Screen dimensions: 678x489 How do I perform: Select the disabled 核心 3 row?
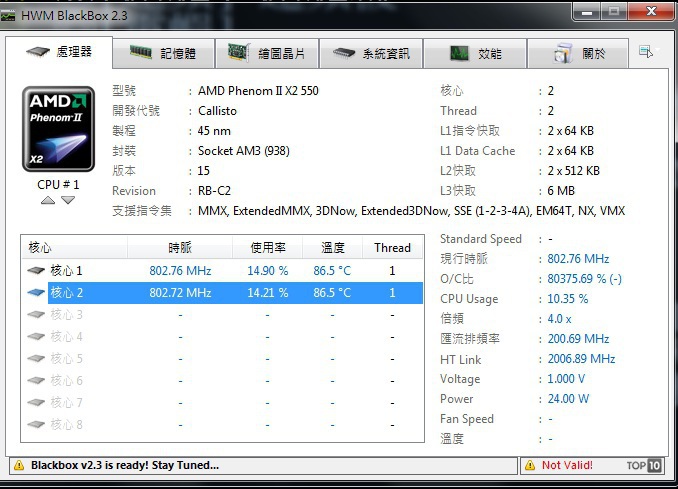(222, 315)
